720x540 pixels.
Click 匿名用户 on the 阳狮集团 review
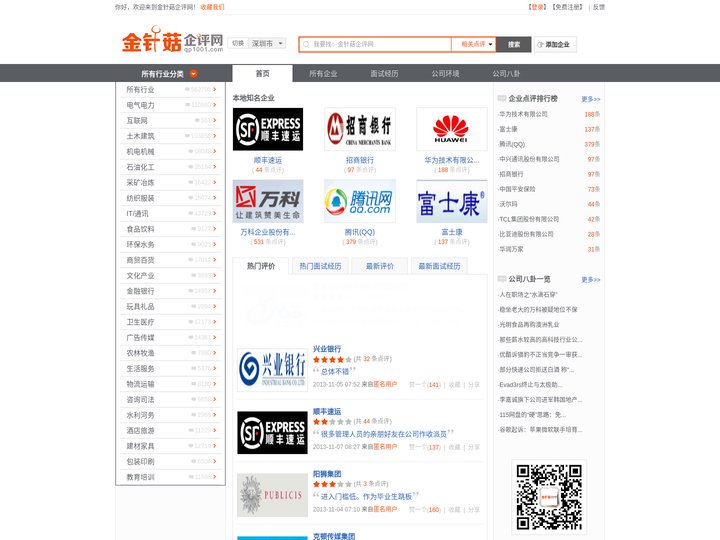point(385,509)
